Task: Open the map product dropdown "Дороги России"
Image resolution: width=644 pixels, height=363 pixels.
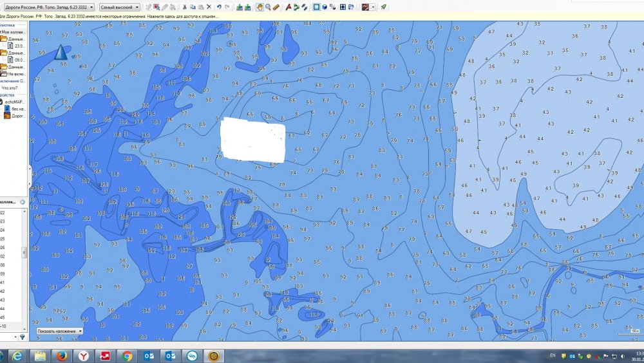Action: [x=48, y=7]
